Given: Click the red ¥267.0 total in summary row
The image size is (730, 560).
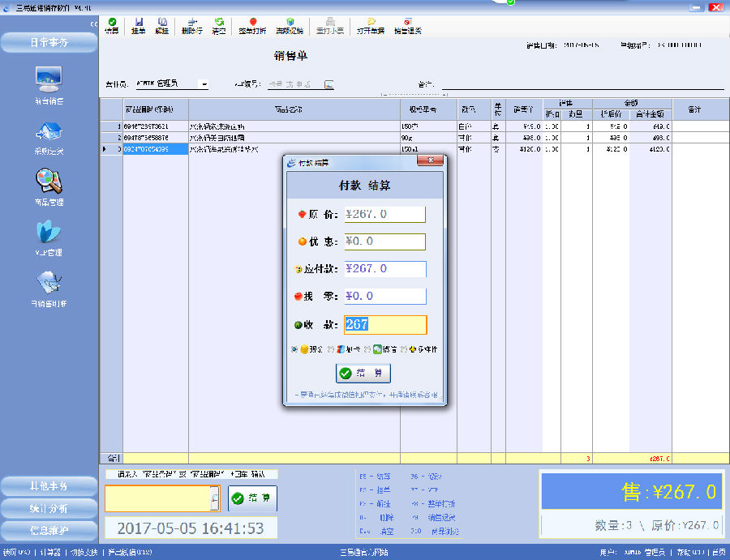Looking at the screenshot, I should point(659,459).
